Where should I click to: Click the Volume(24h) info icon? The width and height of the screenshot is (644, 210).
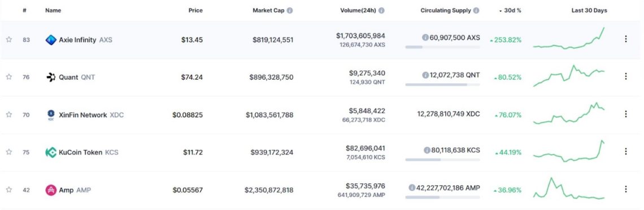click(381, 11)
